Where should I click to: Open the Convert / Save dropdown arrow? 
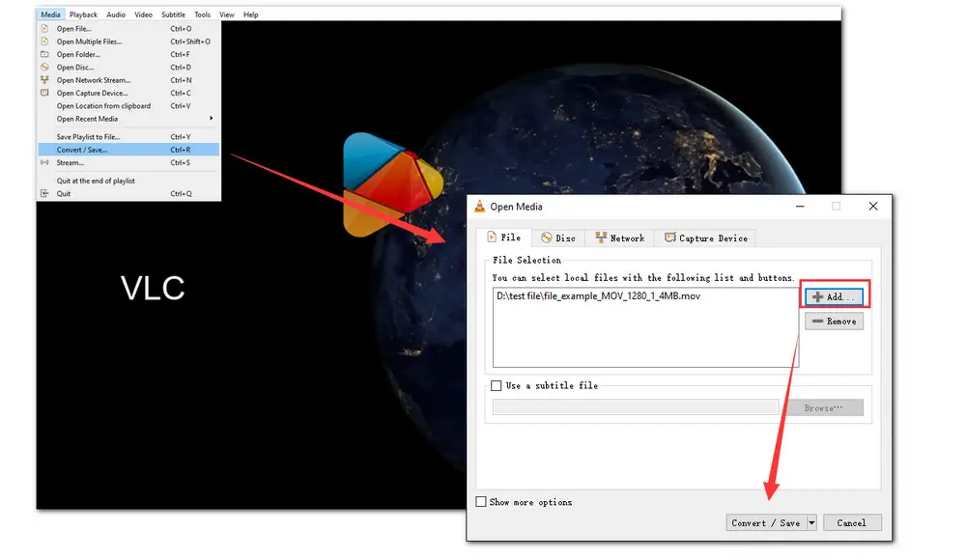click(811, 523)
